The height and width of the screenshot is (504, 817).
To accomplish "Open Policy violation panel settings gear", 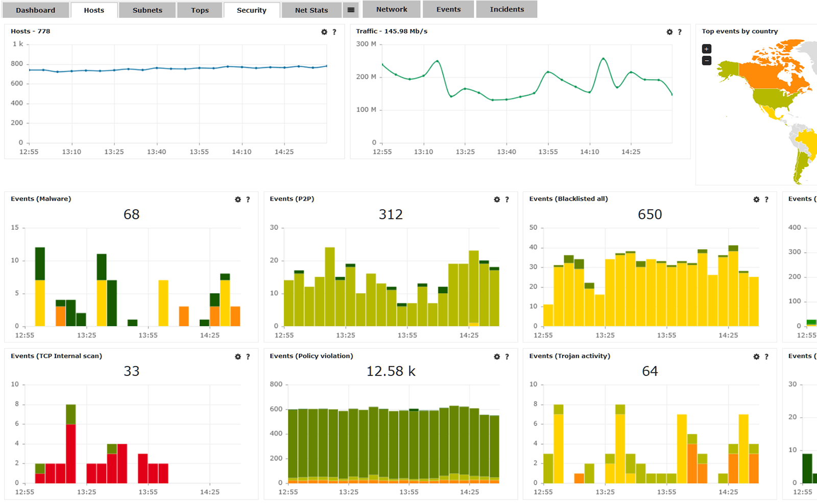I will (x=496, y=357).
